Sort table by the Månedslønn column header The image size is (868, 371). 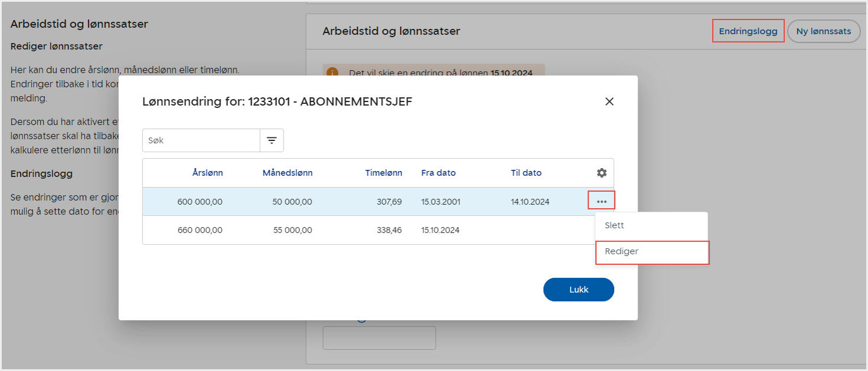coord(288,173)
